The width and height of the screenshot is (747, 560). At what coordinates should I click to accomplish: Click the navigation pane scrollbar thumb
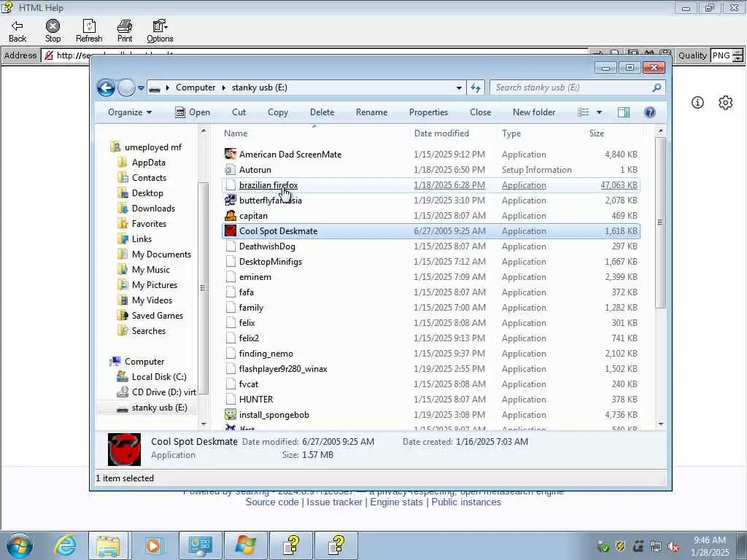[203, 288]
